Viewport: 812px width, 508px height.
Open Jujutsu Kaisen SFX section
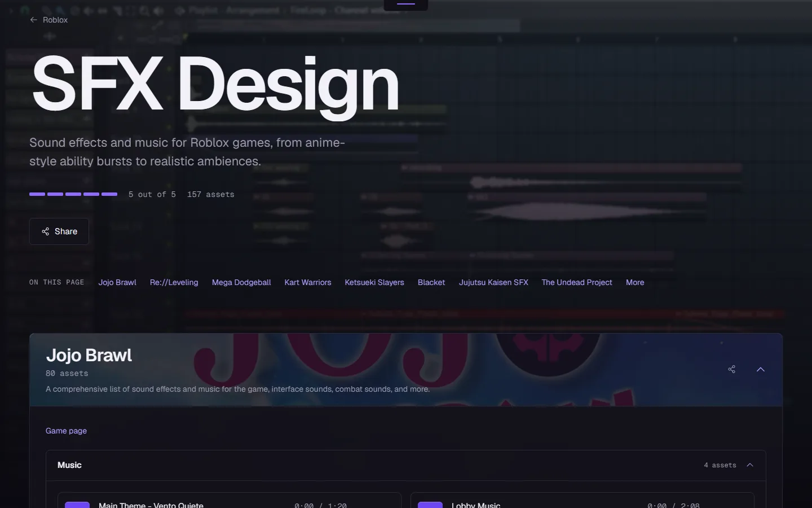[493, 282]
